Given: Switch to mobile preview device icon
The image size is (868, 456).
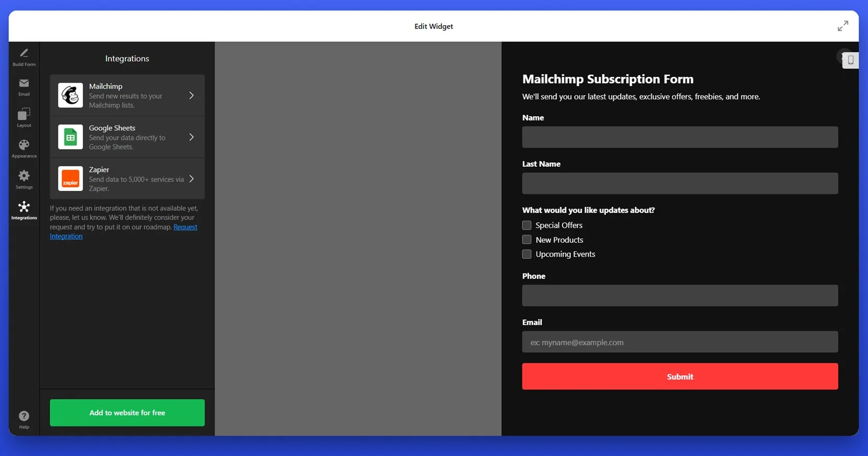Looking at the screenshot, I should 851,60.
